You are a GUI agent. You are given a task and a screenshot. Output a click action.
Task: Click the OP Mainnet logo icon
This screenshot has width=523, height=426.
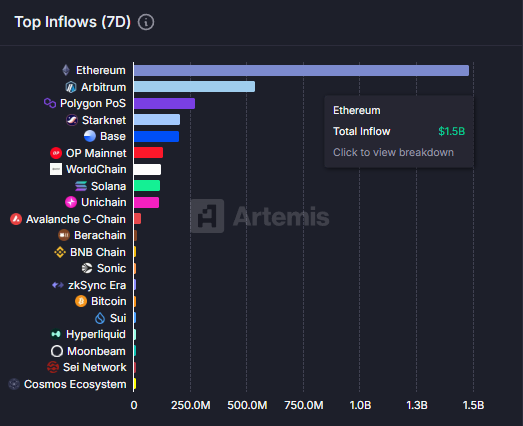coord(56,153)
